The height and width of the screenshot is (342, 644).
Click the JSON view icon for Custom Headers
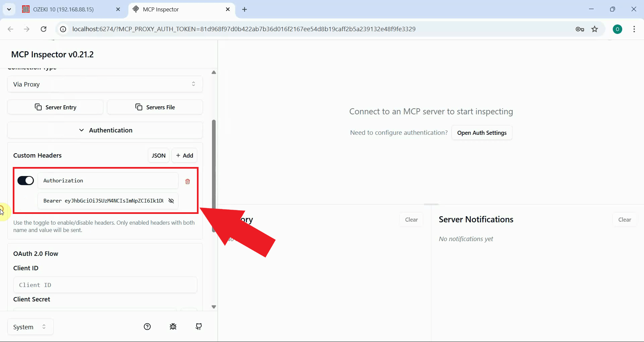click(158, 155)
